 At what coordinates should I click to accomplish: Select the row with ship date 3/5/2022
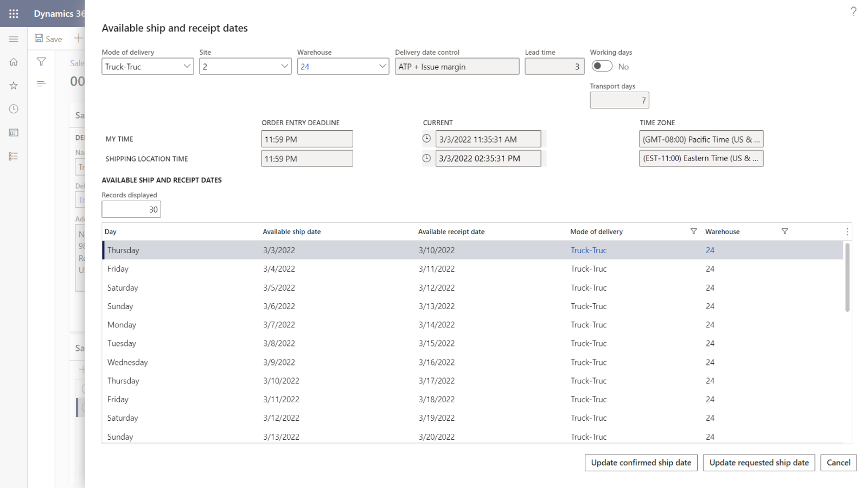(x=473, y=287)
